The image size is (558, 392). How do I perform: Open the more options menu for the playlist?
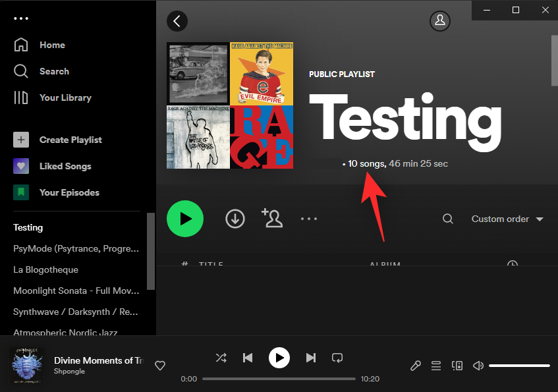pos(309,218)
